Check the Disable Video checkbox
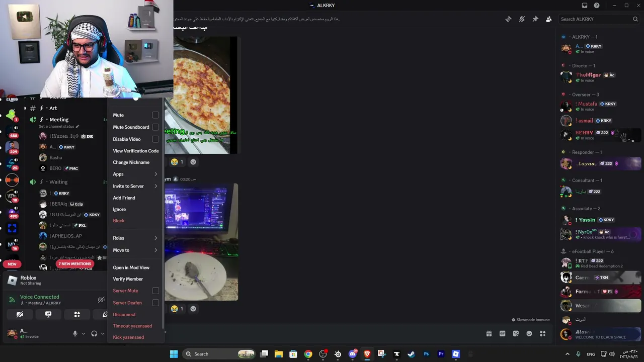 (155, 139)
